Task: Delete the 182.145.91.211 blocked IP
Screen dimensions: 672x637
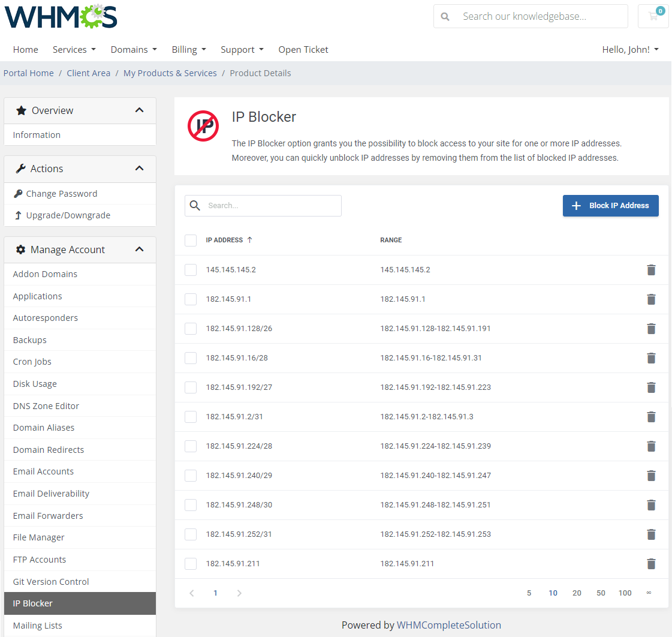Action: click(651, 564)
